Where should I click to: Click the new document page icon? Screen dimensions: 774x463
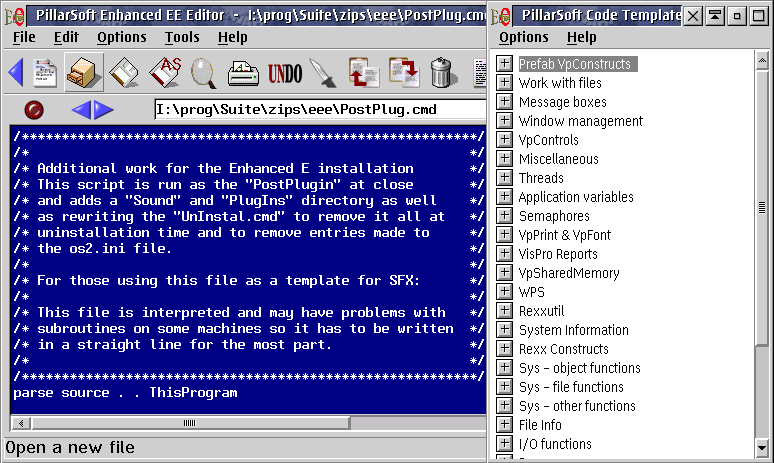pyautogui.click(x=45, y=73)
